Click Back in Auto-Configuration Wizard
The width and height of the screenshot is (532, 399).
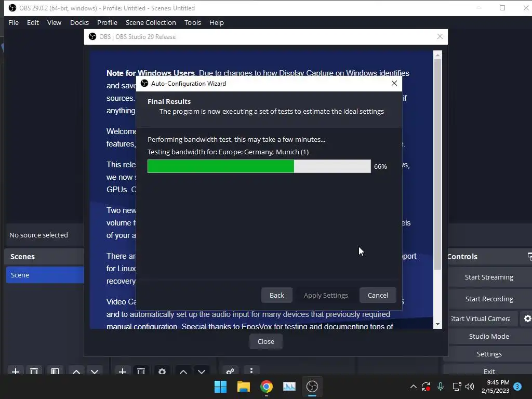point(277,295)
